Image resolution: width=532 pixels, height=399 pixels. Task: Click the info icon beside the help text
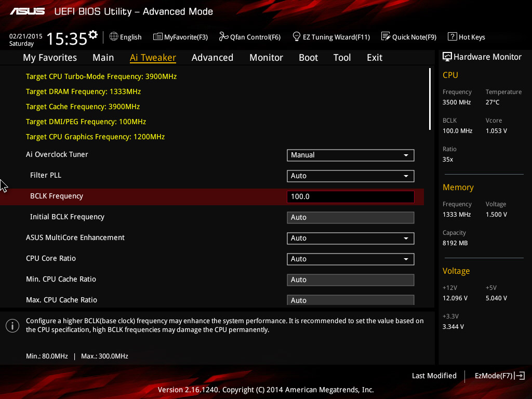pyautogui.click(x=12, y=326)
